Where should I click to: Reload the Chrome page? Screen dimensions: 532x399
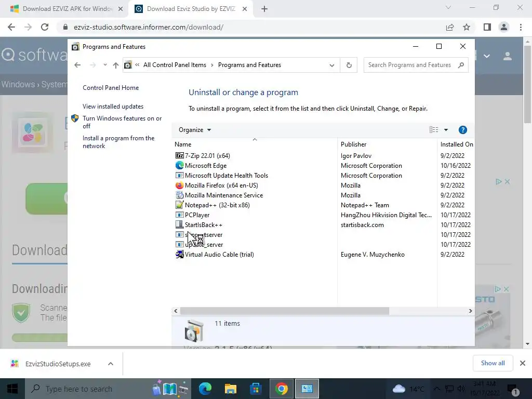[45, 27]
